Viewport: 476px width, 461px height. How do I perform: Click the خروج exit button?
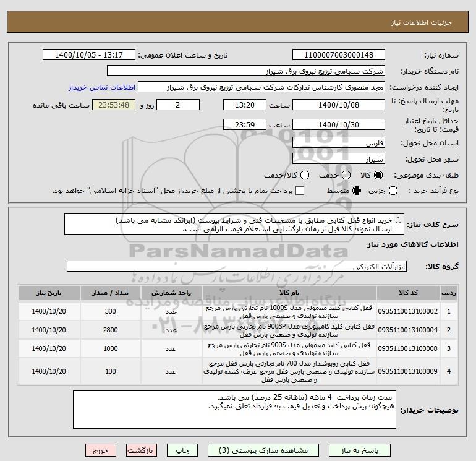pyautogui.click(x=101, y=450)
